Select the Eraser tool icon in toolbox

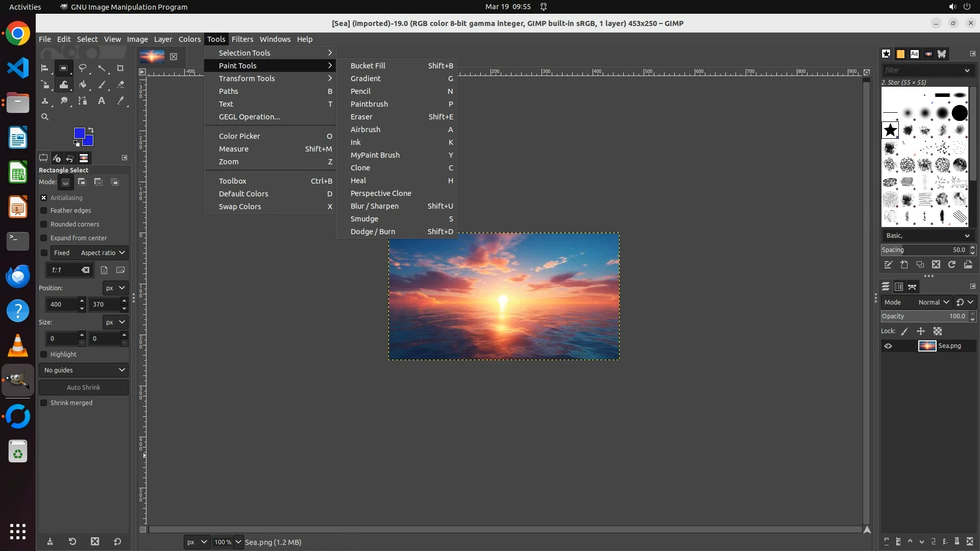click(120, 85)
